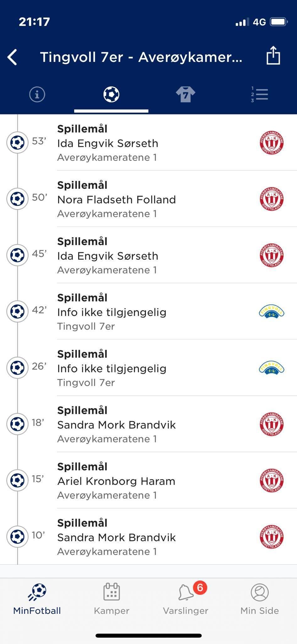Viewport: 297px width, 644px height.
Task: Open the lineup jersey tab
Action: 185,94
